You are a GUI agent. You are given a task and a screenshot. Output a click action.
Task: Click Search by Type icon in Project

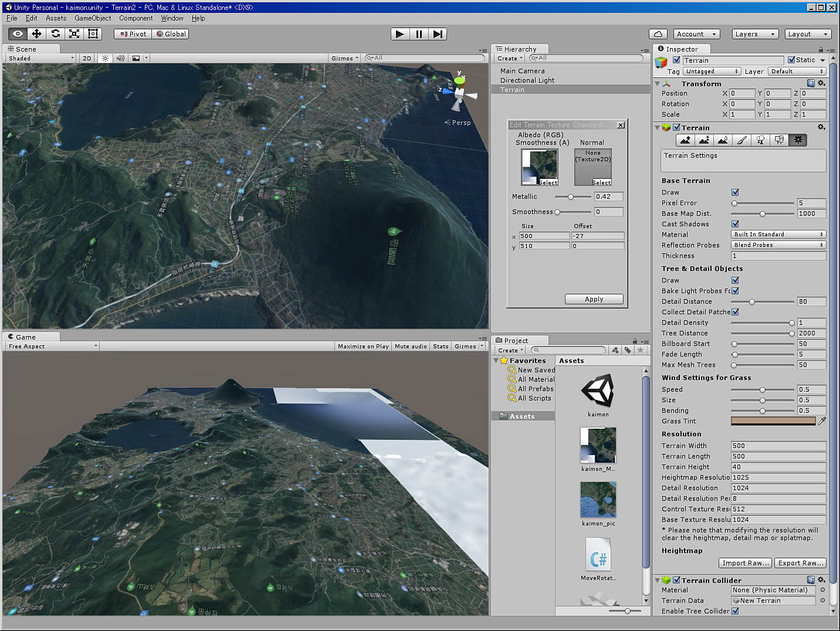(x=615, y=350)
